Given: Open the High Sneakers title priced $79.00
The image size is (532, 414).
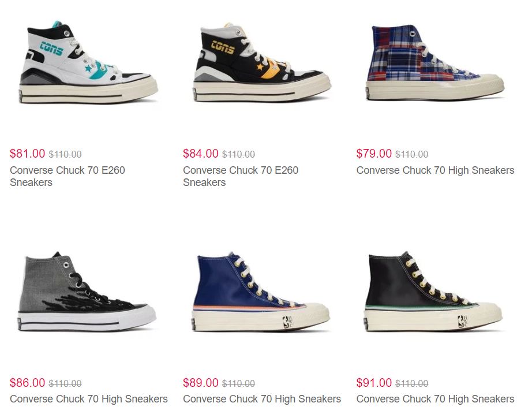Looking at the screenshot, I should [x=435, y=170].
